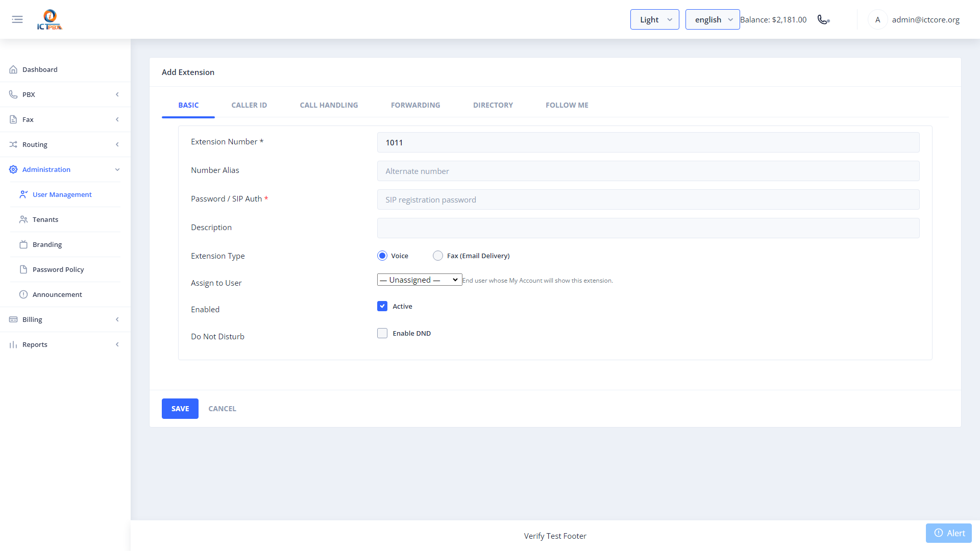Select the Reports bar chart icon

[x=13, y=344]
